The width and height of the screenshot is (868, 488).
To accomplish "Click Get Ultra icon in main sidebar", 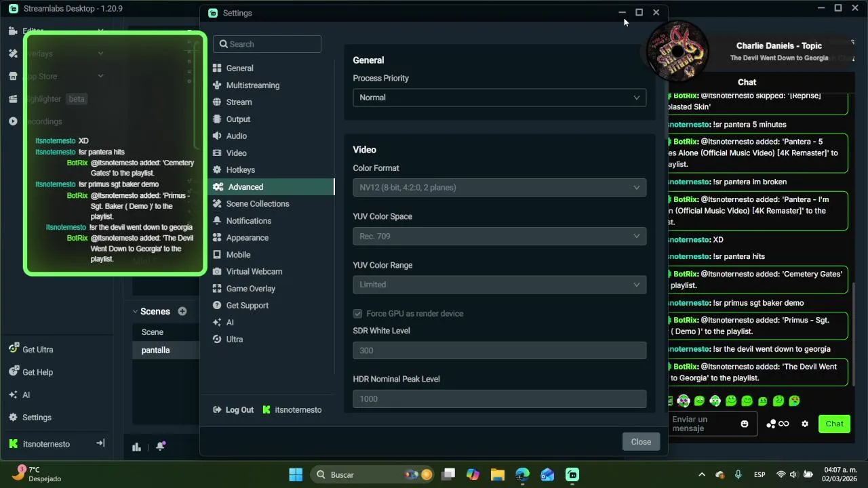I will pyautogui.click(x=14, y=348).
